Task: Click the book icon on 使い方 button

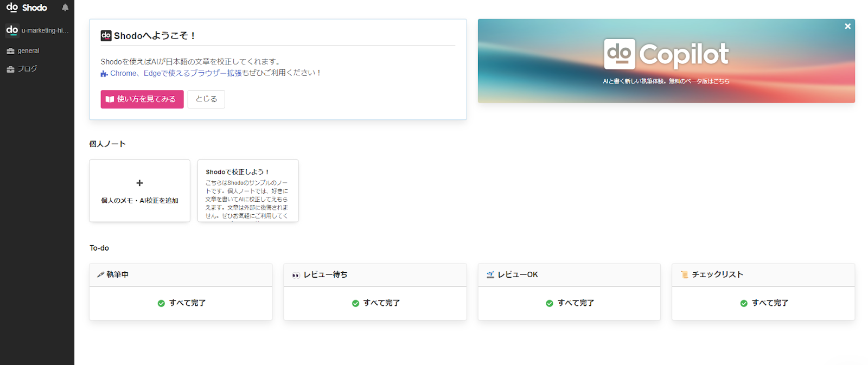Action: 110,99
